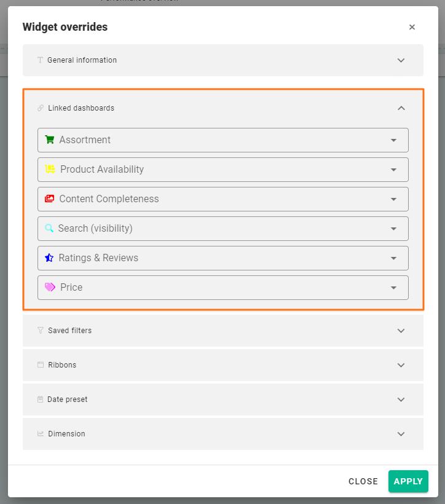Viewport: 445px width, 504px height.
Task: Click the Saved filters funnel icon
Action: 41,331
